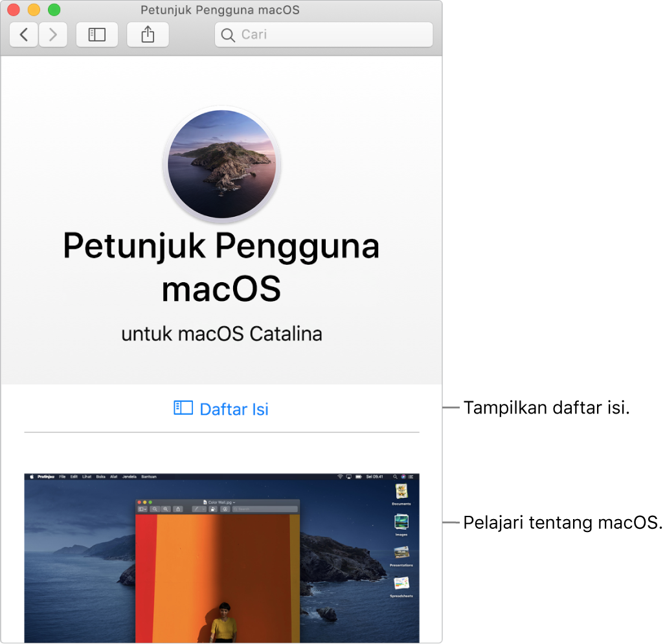Open the Jendela menu in Pratinjau

130,476
